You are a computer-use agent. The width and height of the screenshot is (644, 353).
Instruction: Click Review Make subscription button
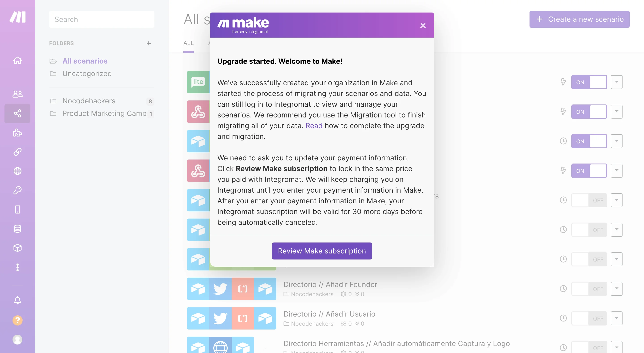(x=322, y=251)
